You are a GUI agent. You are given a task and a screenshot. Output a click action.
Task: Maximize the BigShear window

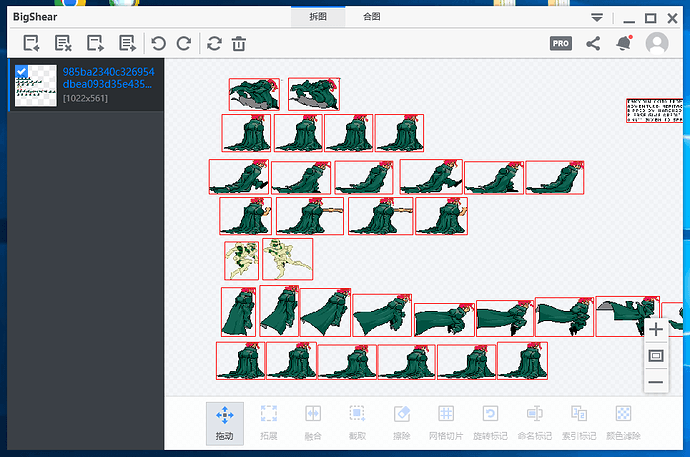(650, 18)
